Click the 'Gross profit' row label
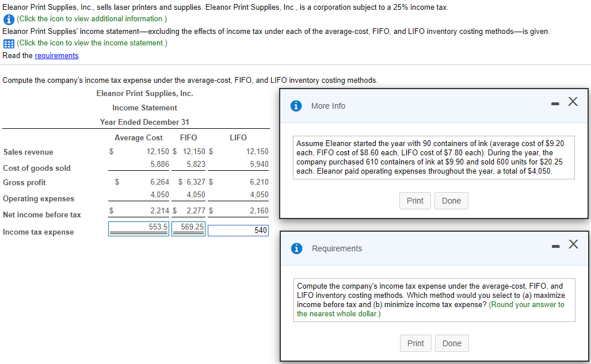The image size is (591, 364). click(x=25, y=183)
